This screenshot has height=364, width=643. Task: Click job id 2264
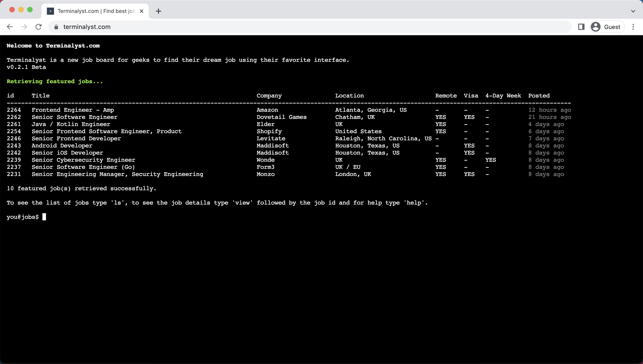click(14, 110)
